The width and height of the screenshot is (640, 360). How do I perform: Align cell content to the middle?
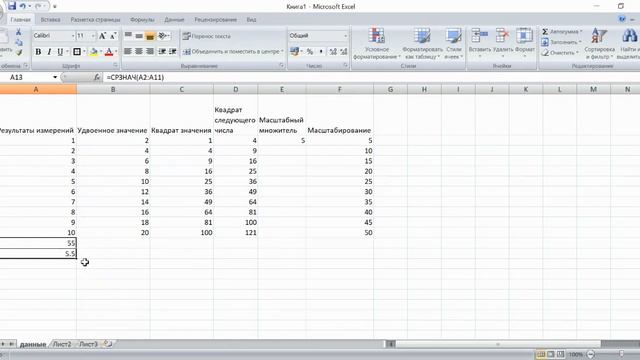pos(139,36)
